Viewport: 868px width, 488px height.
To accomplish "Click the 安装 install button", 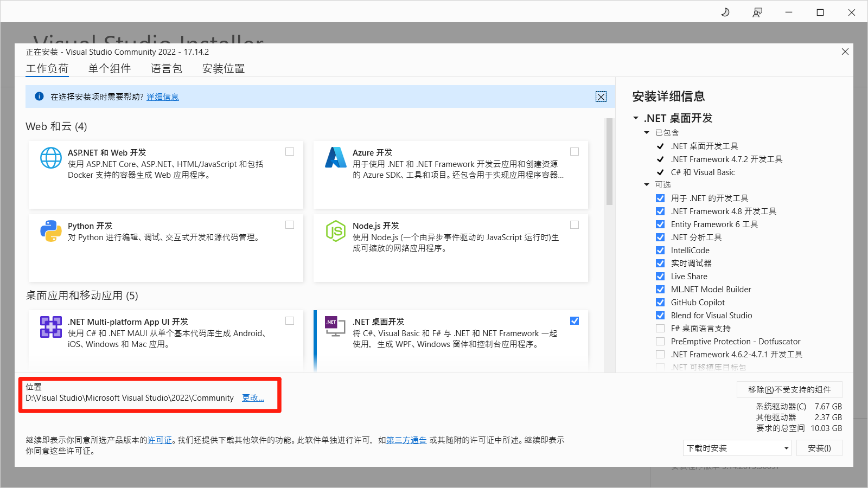I will [819, 448].
